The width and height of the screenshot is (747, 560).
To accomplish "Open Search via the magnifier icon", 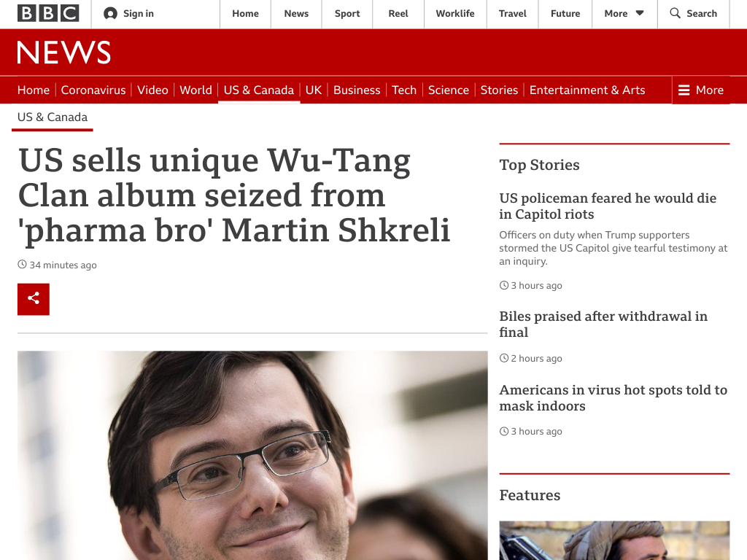I will pyautogui.click(x=675, y=13).
